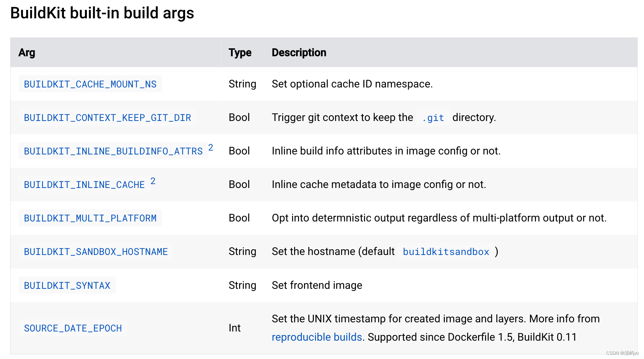Viewport: 644px width, 359px height.
Task: Click 'Set frontend image' description
Action: (x=317, y=285)
